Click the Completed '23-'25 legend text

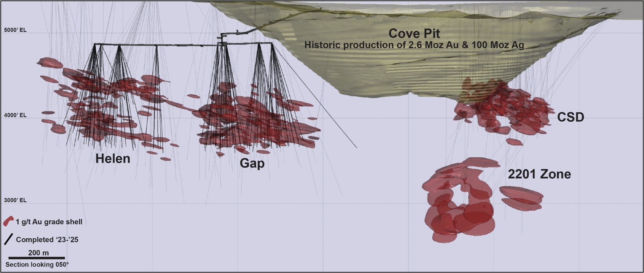(x=47, y=240)
